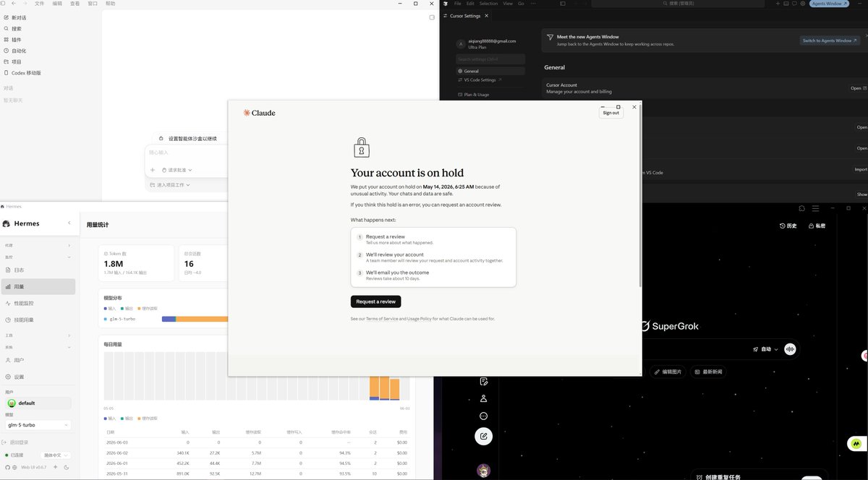Open projects (项目) in Codex sidebar
This screenshot has height=480, width=868.
point(13,61)
